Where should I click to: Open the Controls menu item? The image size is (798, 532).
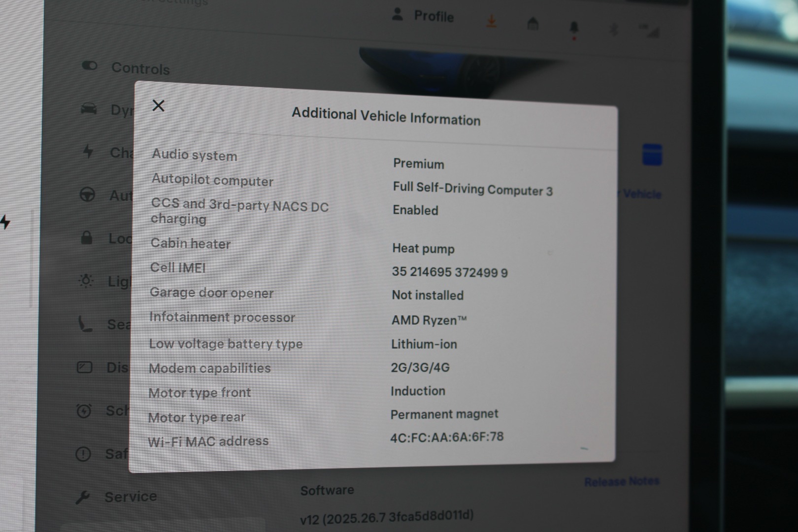point(140,68)
